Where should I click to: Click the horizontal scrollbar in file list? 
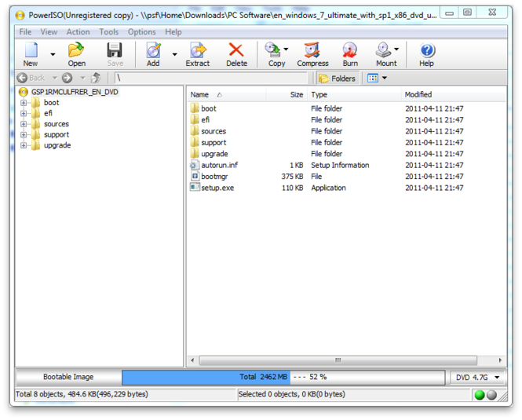point(338,360)
